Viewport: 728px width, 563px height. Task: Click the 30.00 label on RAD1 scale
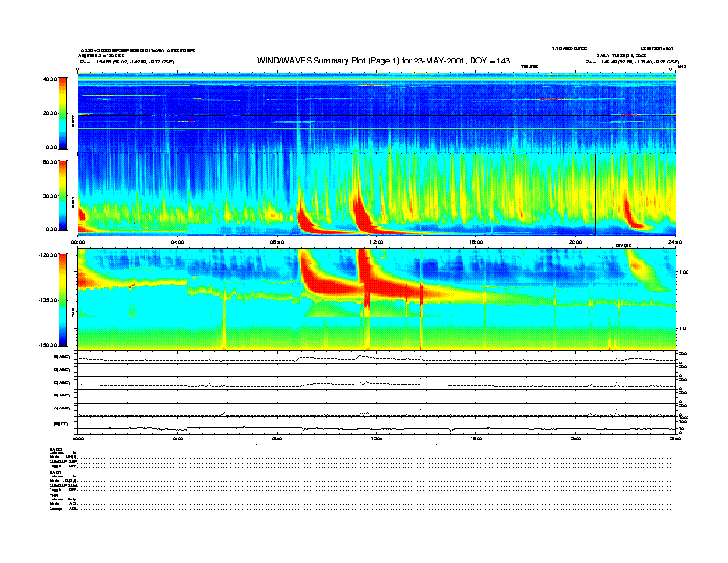(50, 196)
